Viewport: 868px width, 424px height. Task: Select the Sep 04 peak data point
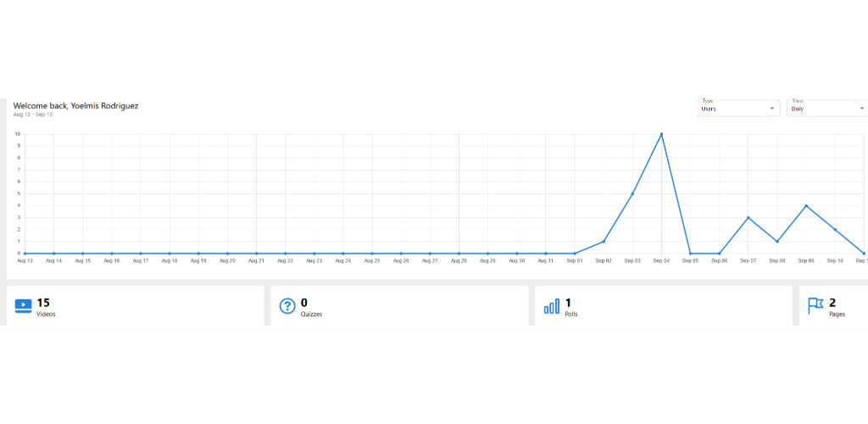pos(661,134)
